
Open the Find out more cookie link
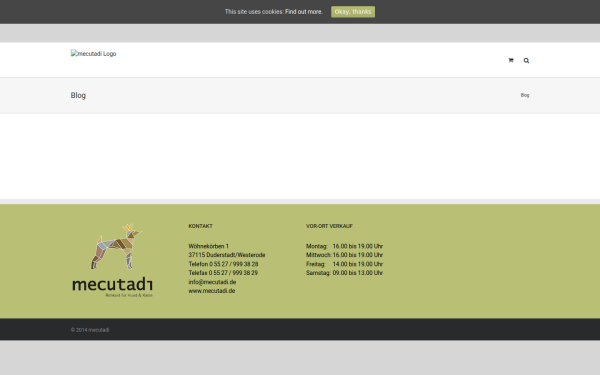303,12
